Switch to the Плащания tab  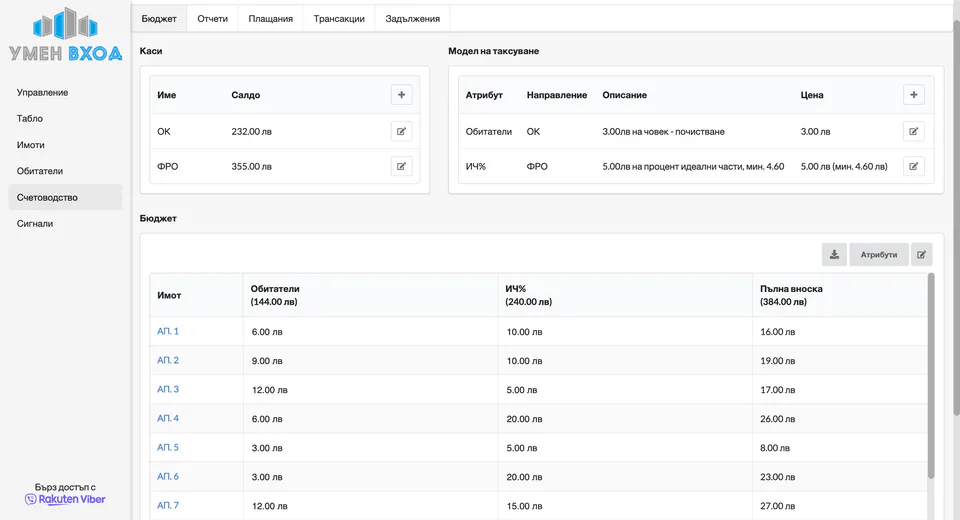270,18
